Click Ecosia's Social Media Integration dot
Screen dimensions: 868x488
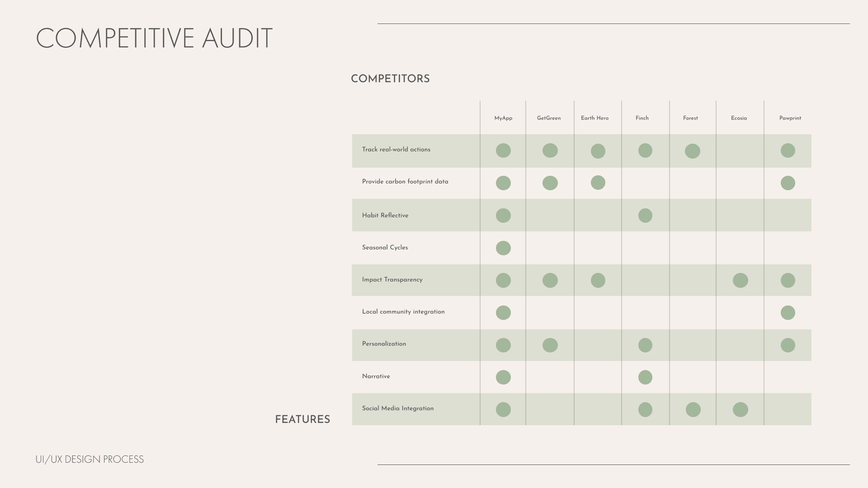tap(740, 410)
